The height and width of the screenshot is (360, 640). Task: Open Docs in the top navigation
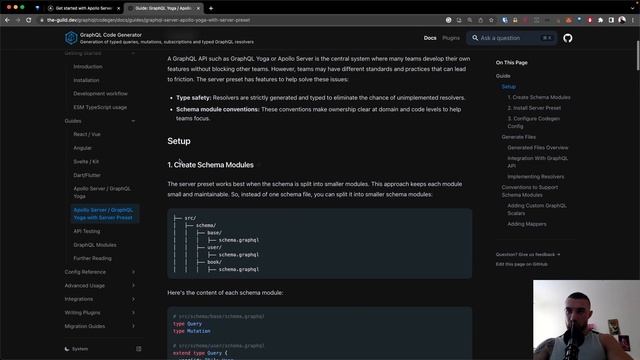click(x=430, y=38)
